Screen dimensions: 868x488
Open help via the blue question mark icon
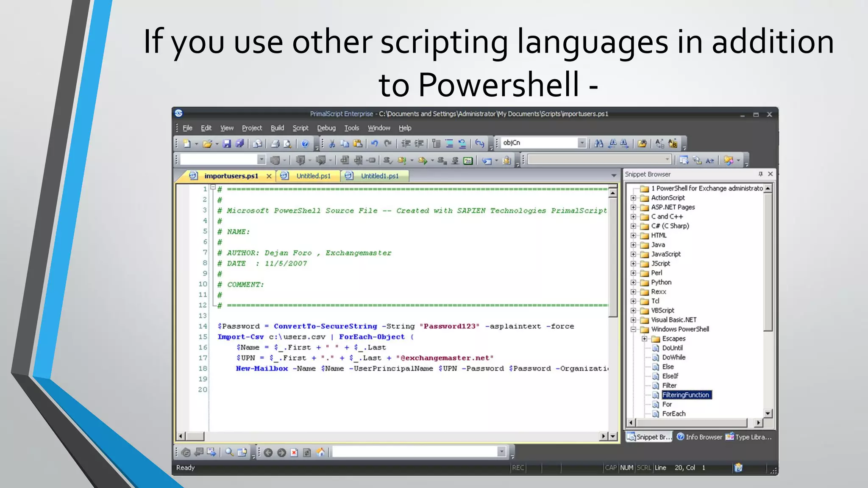coord(305,144)
